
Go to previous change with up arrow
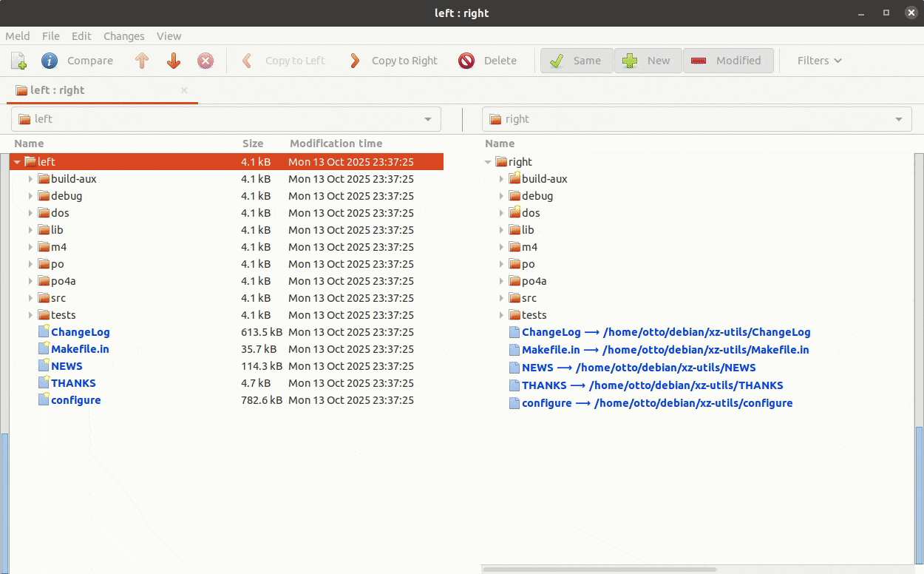(x=142, y=61)
